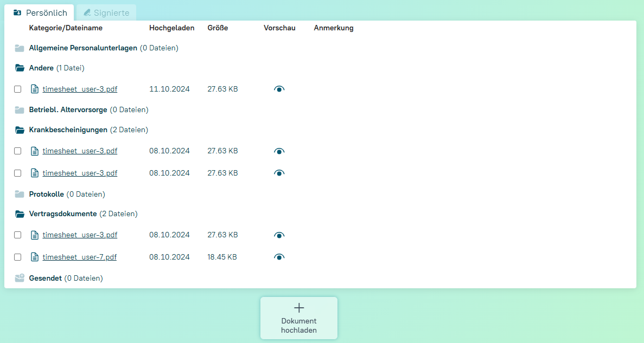The image size is (644, 343).
Task: Switch to the Signierte tab
Action: tap(106, 12)
